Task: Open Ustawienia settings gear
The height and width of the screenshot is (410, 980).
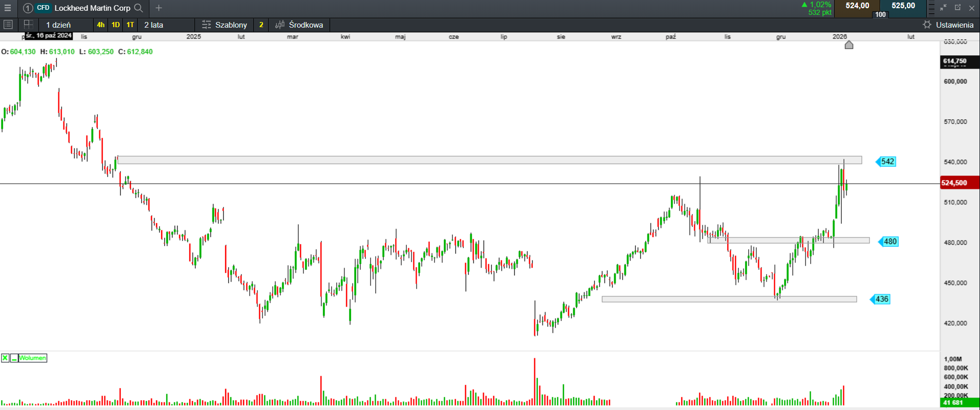Action: 927,25
